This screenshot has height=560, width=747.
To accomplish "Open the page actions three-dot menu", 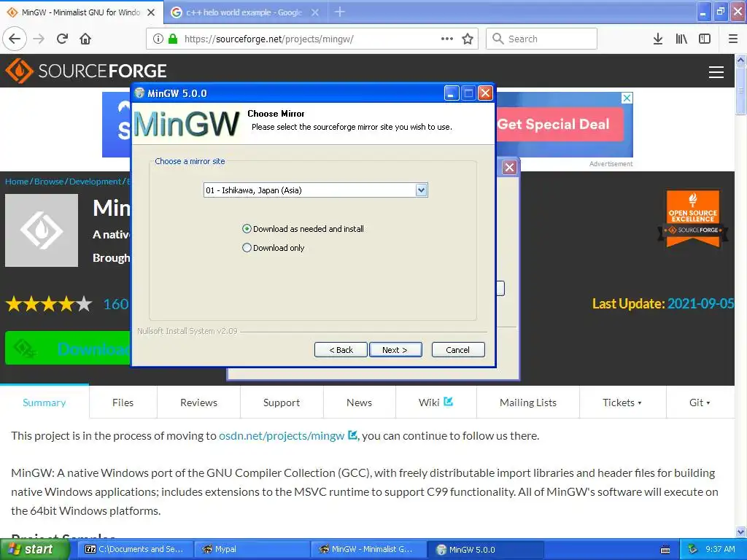I will [x=447, y=39].
